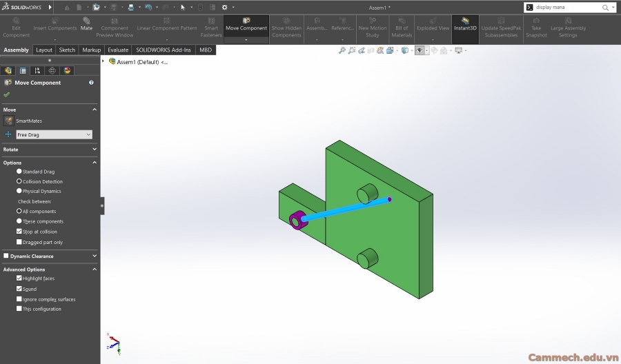Click the View Orientation icon
621x364 pixels.
tap(390, 50)
